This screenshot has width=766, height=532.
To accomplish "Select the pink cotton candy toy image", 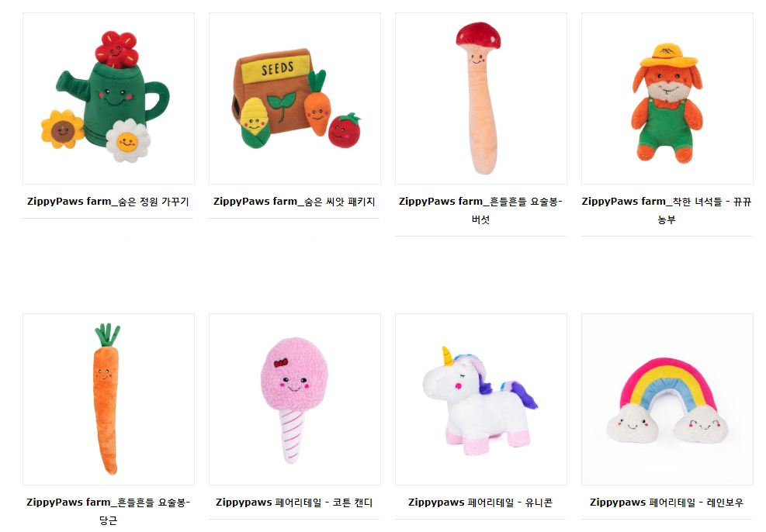I will pyautogui.click(x=295, y=399).
